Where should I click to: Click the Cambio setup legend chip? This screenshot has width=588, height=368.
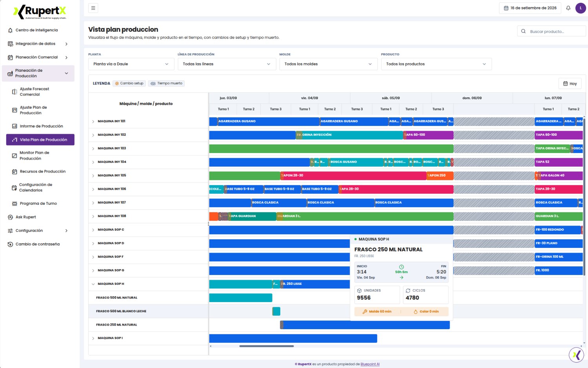pyautogui.click(x=129, y=84)
